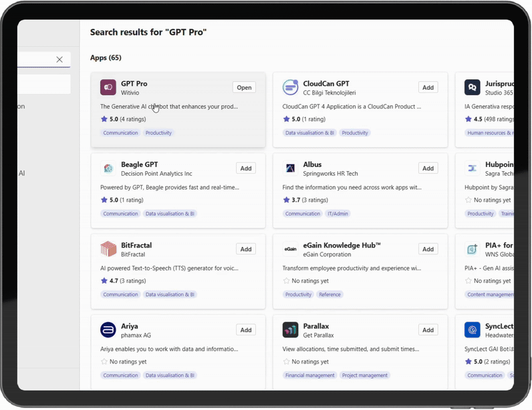Click the Decision Point Analytics Inc publisher name
Screen dimensions: 532x410
click(x=156, y=174)
